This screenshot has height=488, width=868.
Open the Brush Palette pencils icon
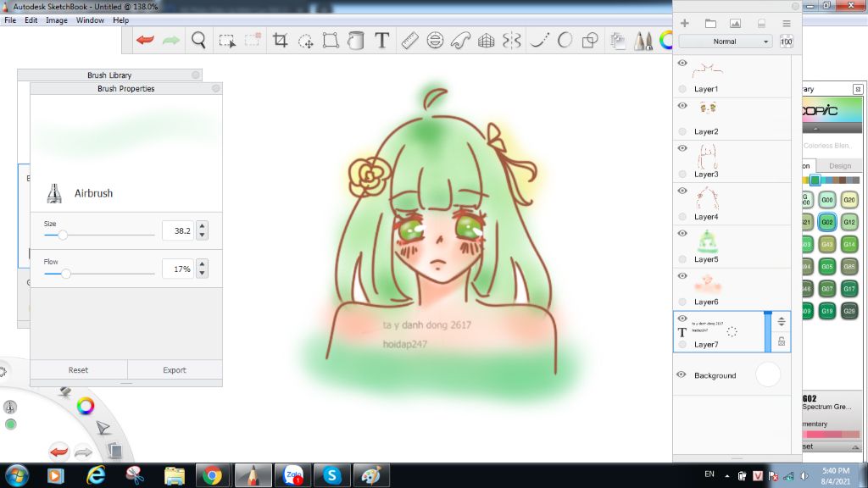tap(643, 41)
